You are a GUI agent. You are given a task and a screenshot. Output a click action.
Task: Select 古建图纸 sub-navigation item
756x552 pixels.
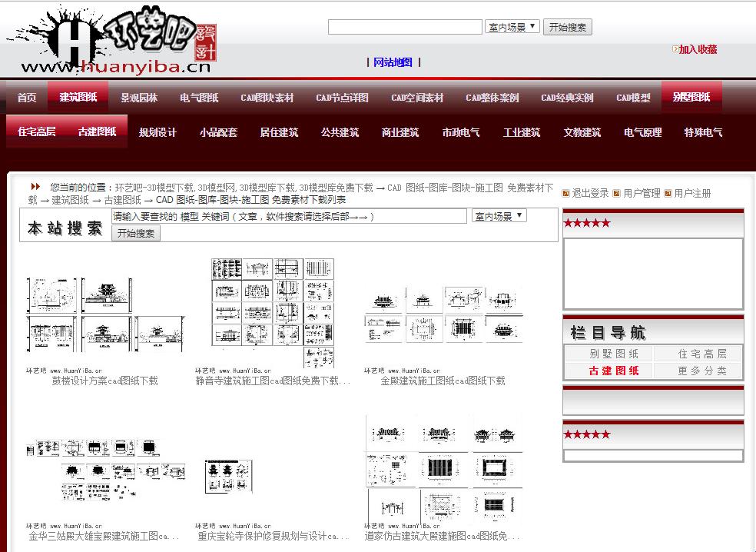tap(97, 131)
